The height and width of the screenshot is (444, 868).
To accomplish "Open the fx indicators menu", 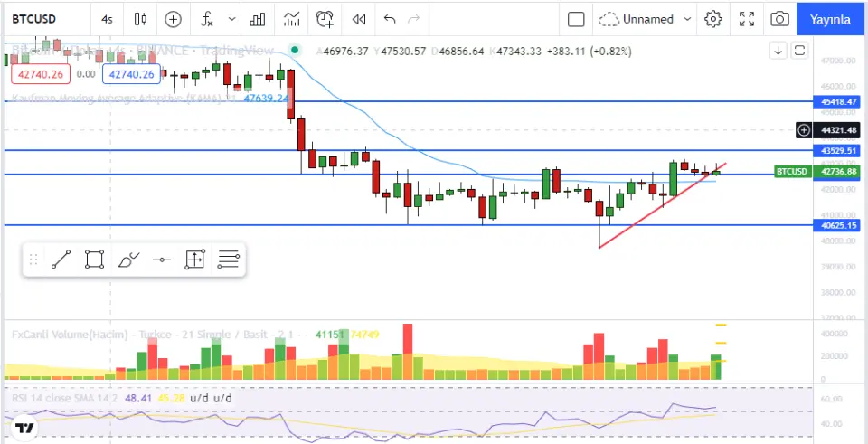I will [x=207, y=19].
